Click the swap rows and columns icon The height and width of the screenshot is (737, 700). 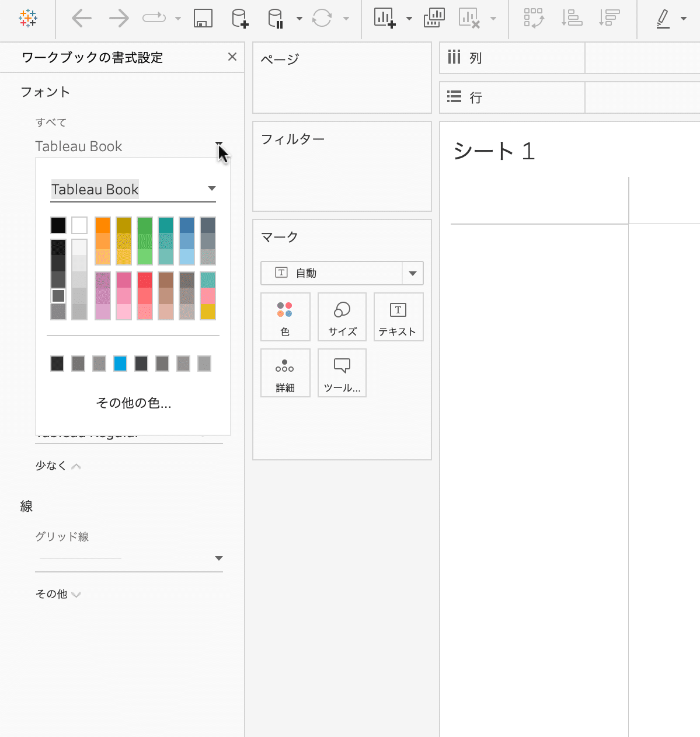[x=534, y=18]
